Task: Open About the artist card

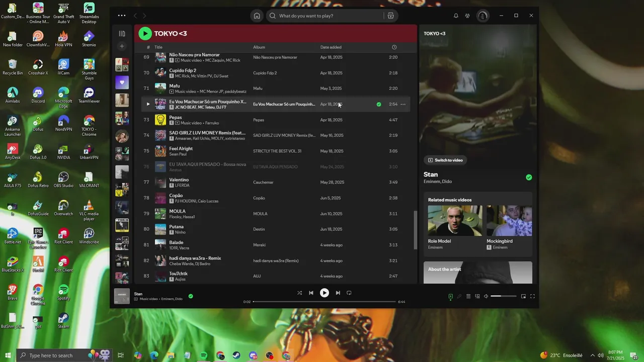Action: pos(478,273)
